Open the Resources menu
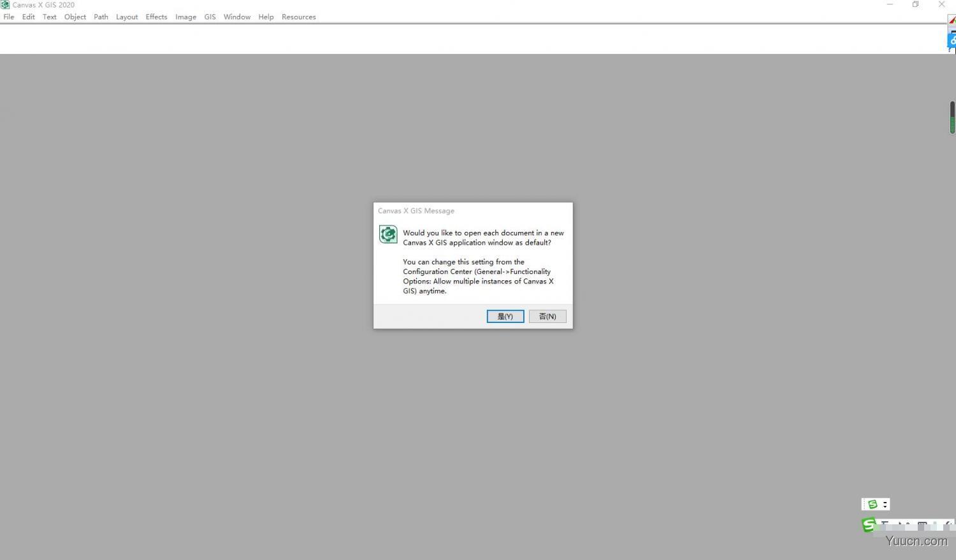Image resolution: width=956 pixels, height=560 pixels. point(299,17)
